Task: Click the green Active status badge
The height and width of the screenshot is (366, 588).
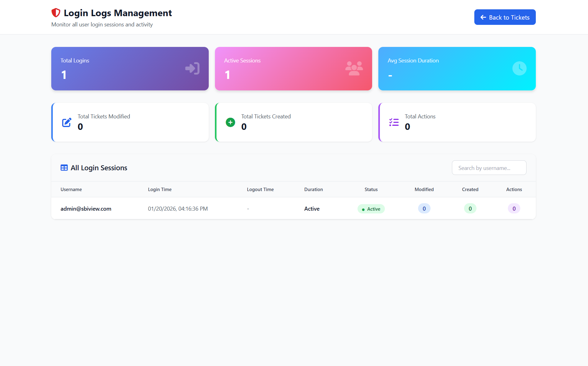Action: 371,209
